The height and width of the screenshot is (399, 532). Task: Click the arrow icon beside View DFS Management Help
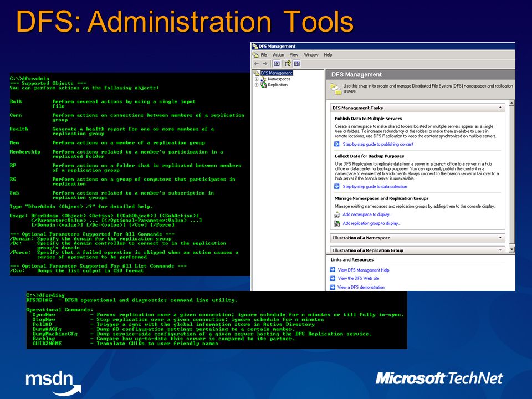pyautogui.click(x=332, y=270)
